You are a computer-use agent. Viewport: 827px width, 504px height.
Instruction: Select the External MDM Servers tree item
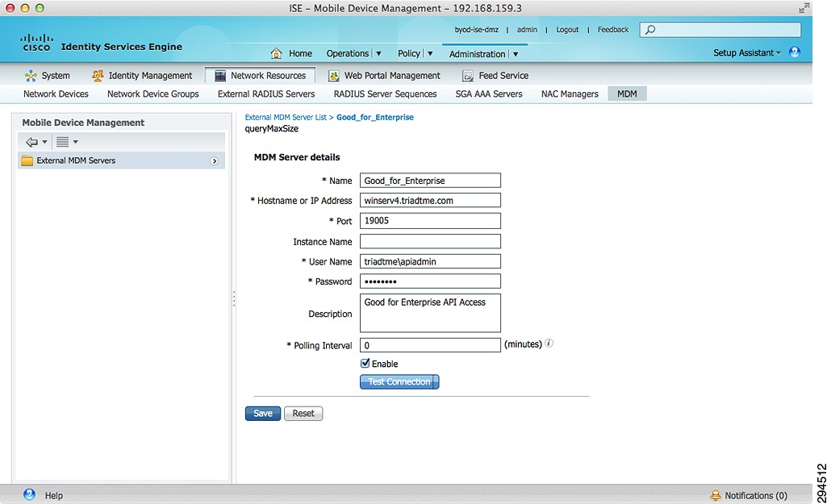121,160
